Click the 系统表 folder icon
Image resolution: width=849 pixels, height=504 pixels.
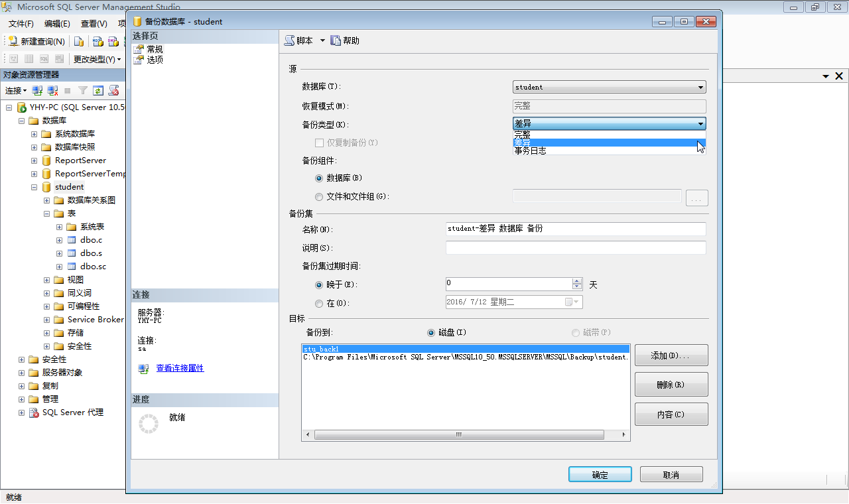coord(72,227)
